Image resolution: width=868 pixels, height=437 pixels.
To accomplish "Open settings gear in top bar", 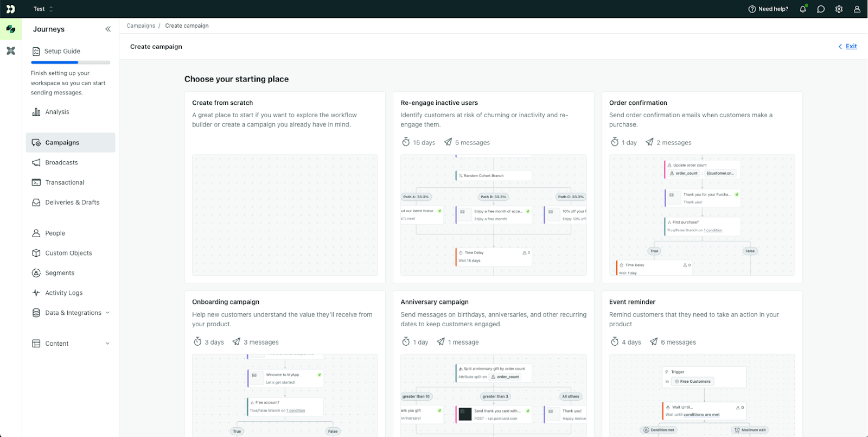I will 839,9.
